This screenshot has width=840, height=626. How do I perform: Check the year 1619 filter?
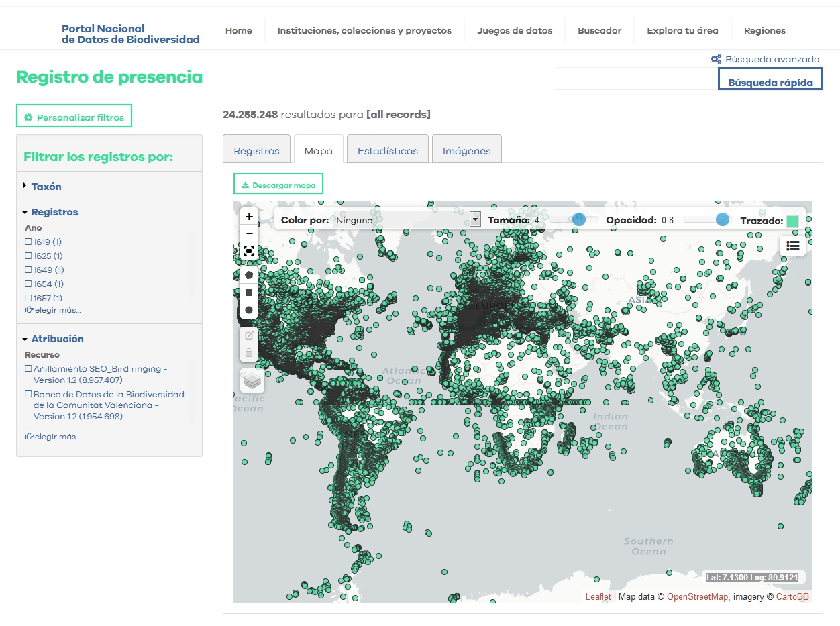coord(28,242)
